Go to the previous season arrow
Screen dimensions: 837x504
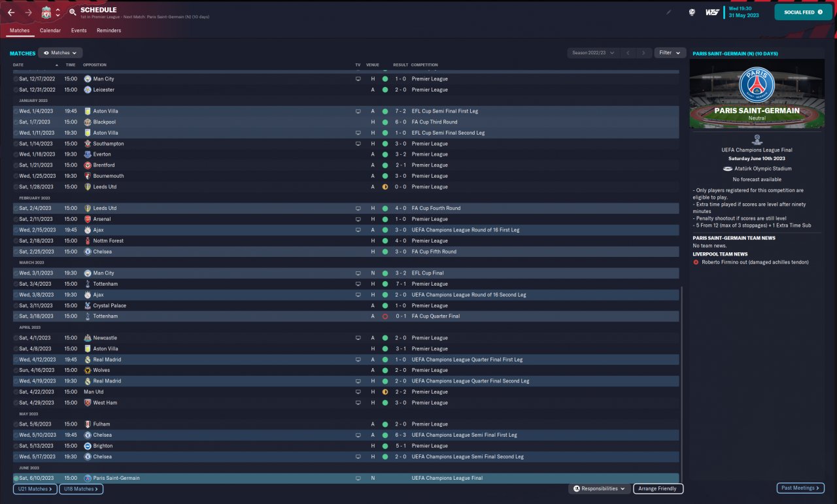628,53
